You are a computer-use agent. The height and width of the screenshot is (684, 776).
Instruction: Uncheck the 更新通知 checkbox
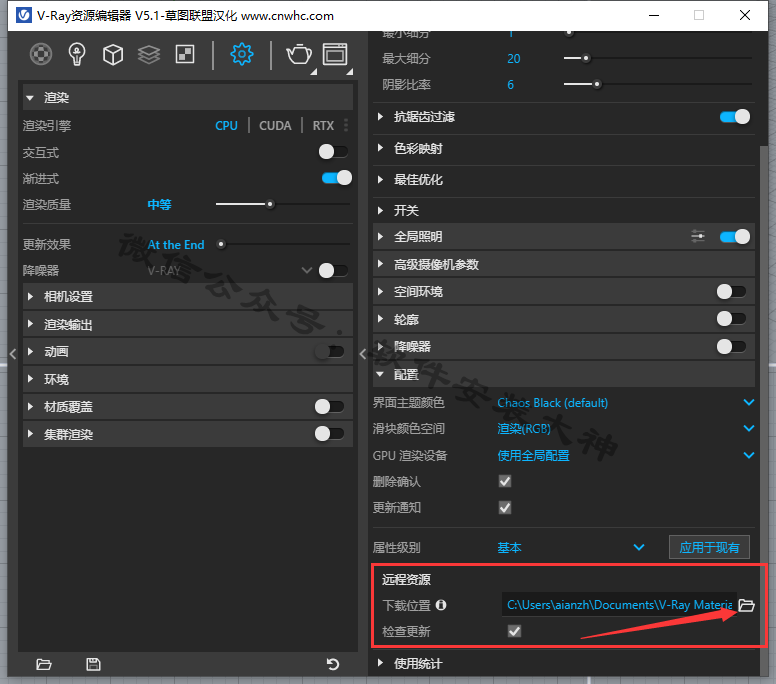point(505,507)
